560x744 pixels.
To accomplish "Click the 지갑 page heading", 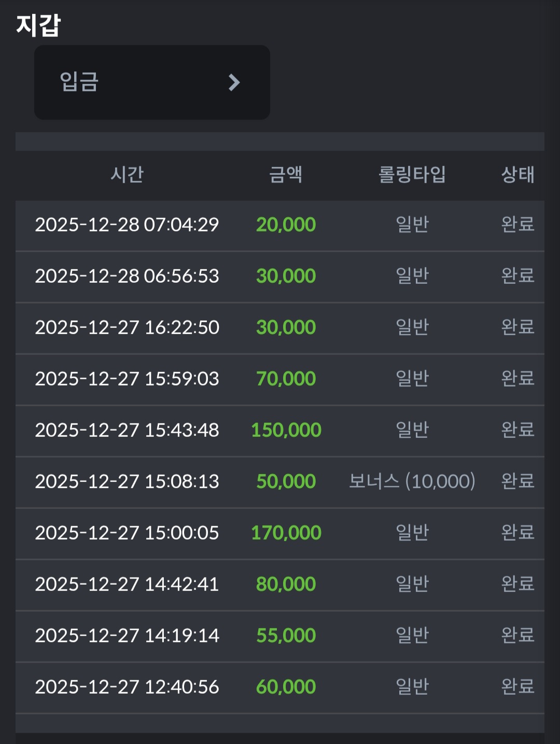I will pos(38,25).
